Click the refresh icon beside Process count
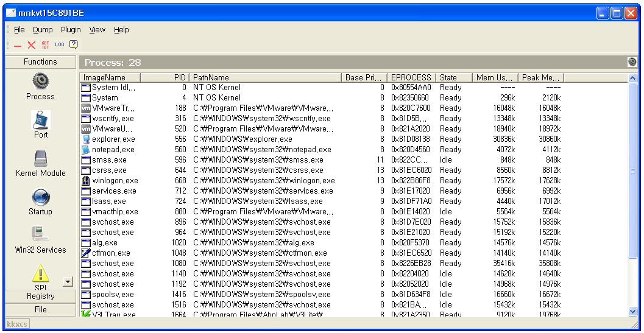 (632, 62)
